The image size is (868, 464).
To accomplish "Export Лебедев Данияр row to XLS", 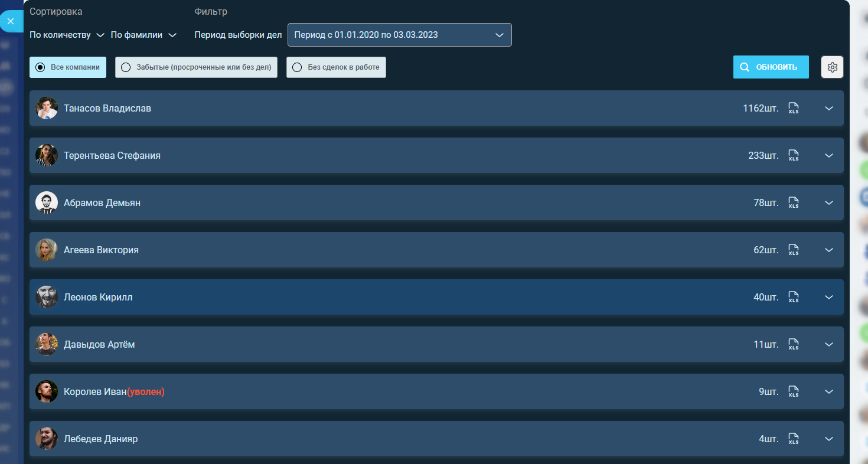I will pos(794,439).
